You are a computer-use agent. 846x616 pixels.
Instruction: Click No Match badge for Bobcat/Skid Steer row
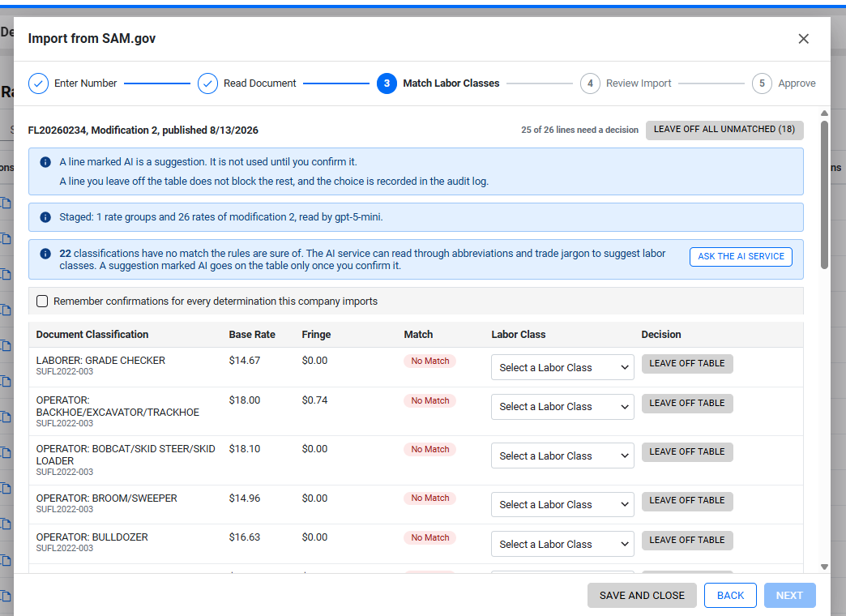point(430,449)
